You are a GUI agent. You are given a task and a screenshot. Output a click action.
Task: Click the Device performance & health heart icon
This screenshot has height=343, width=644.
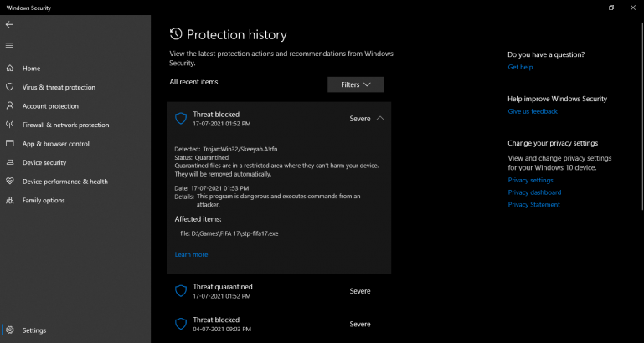pos(10,182)
